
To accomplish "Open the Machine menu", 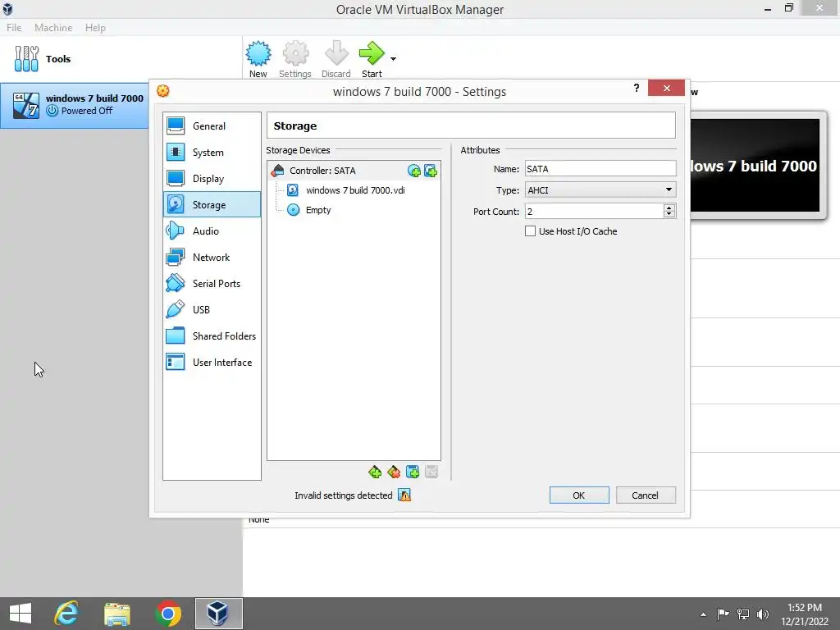I will tap(53, 28).
